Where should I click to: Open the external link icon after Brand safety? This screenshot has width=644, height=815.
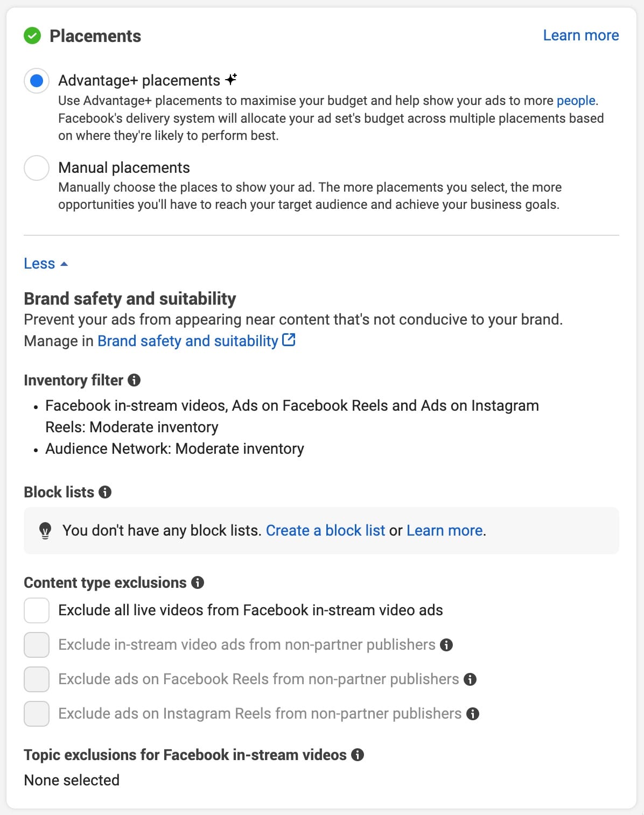click(x=289, y=340)
